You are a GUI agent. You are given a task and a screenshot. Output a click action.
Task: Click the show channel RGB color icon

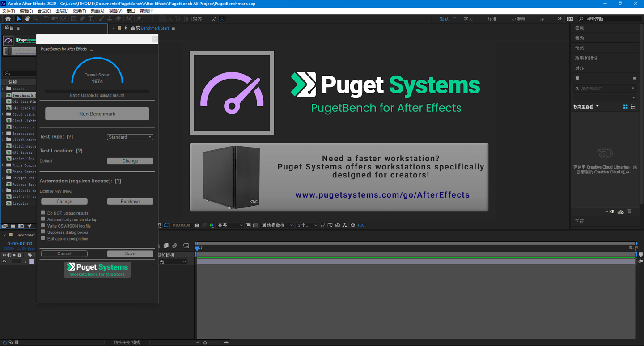(212, 225)
